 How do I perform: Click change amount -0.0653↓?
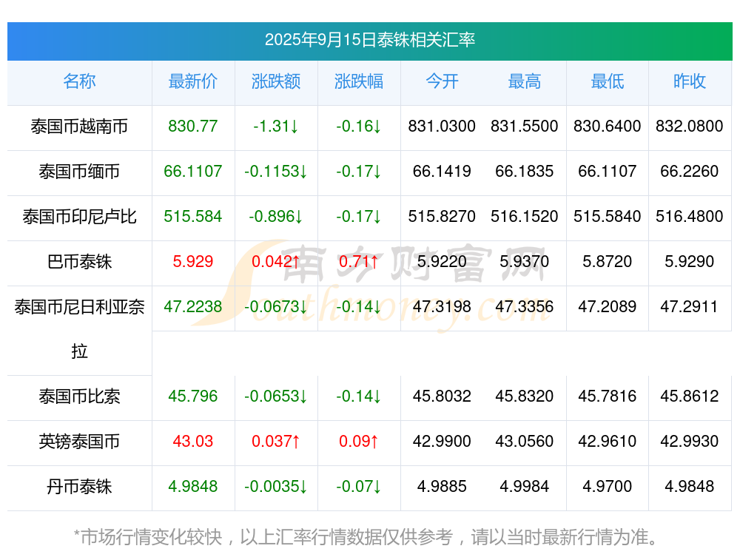tap(276, 397)
